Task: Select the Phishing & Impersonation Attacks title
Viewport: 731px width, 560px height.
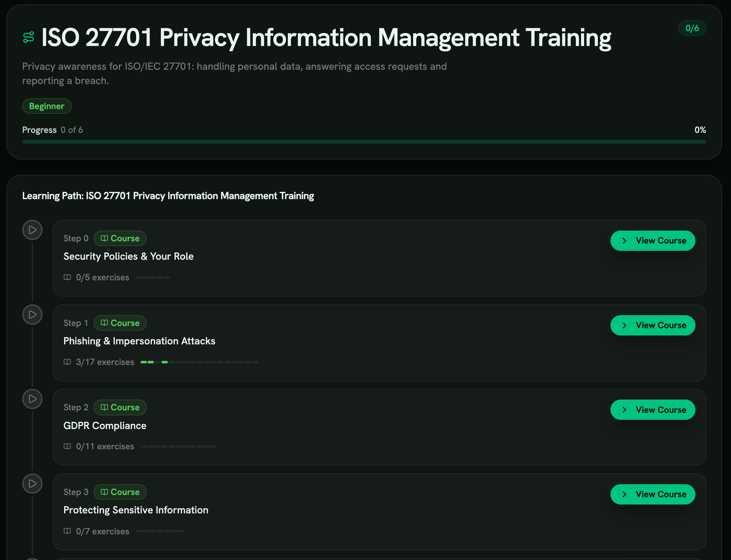Action: pos(139,341)
